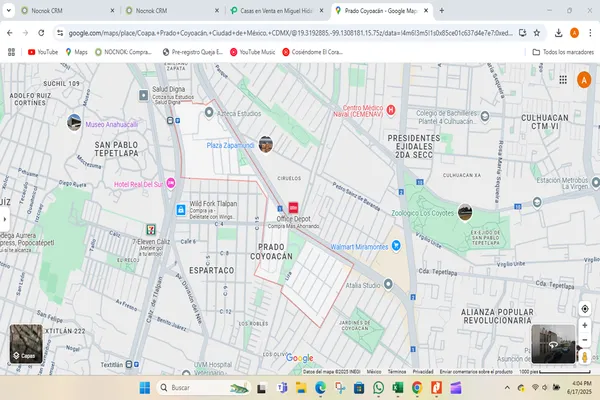Click the Atalia Studio marker
The width and height of the screenshot is (600, 400).
coord(388,284)
